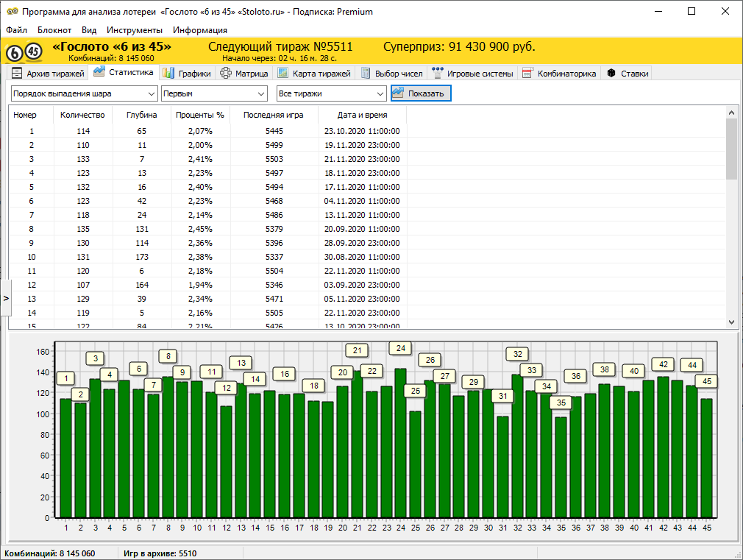Image resolution: width=743 pixels, height=560 pixels.
Task: Click the Ставки cube icon
Action: 611,74
